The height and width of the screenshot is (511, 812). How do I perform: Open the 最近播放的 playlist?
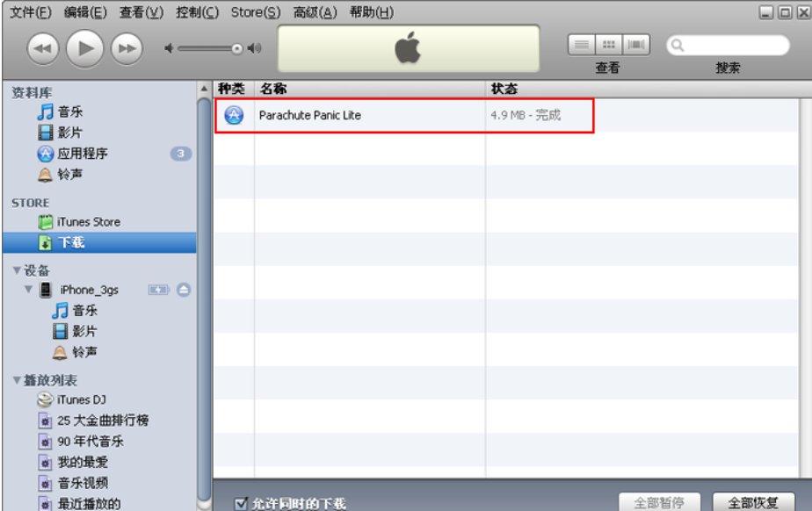click(89, 504)
